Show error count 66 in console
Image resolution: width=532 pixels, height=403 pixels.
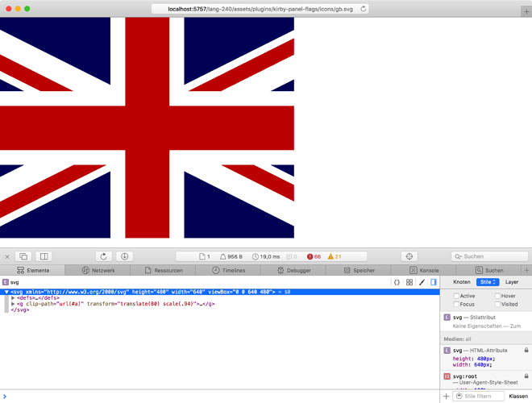click(x=314, y=257)
